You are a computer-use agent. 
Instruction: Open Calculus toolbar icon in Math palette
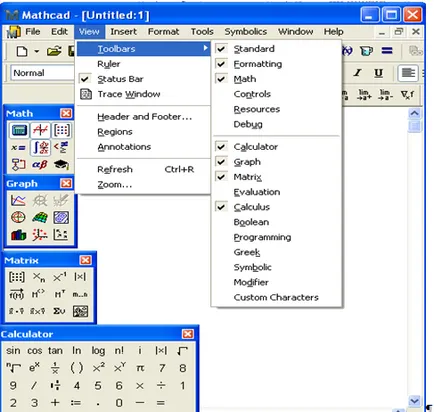point(40,147)
